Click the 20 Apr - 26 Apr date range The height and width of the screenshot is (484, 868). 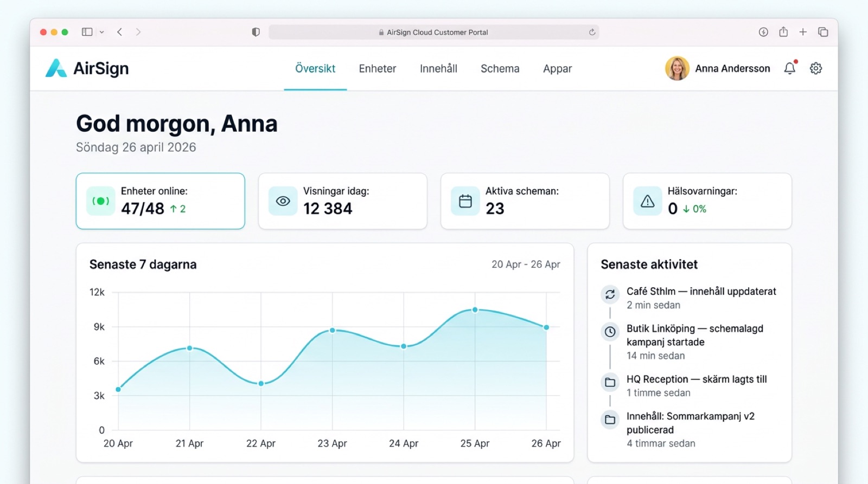[x=526, y=264]
